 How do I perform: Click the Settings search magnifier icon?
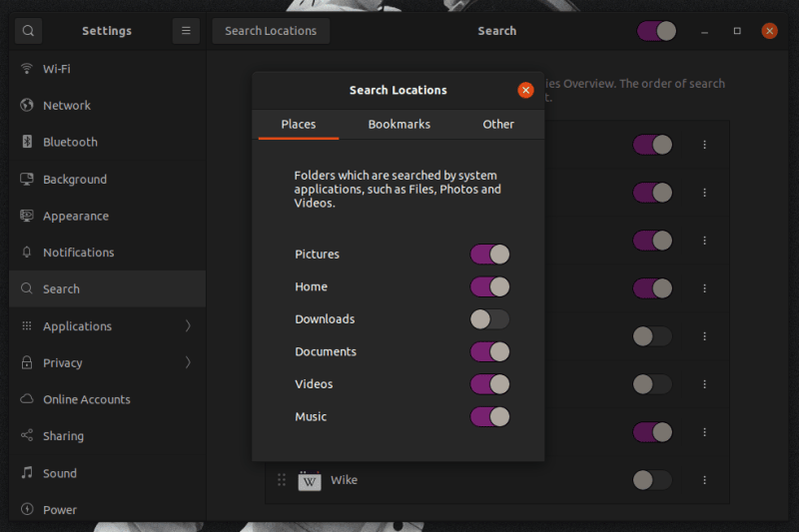point(28,31)
